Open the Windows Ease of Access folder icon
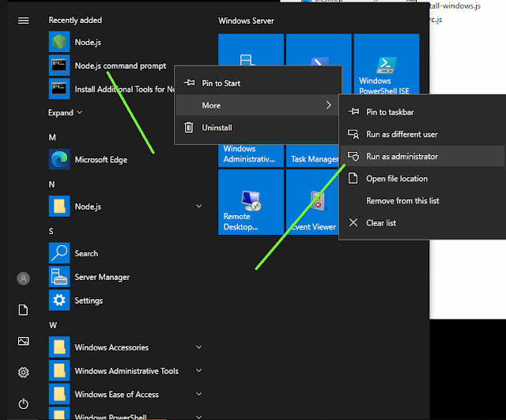This screenshot has width=506, height=420. [59, 394]
